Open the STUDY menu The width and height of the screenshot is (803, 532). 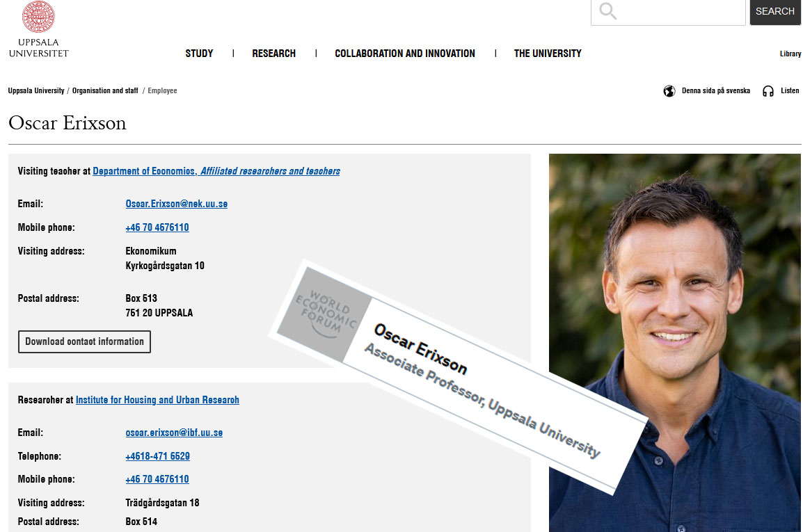click(199, 54)
